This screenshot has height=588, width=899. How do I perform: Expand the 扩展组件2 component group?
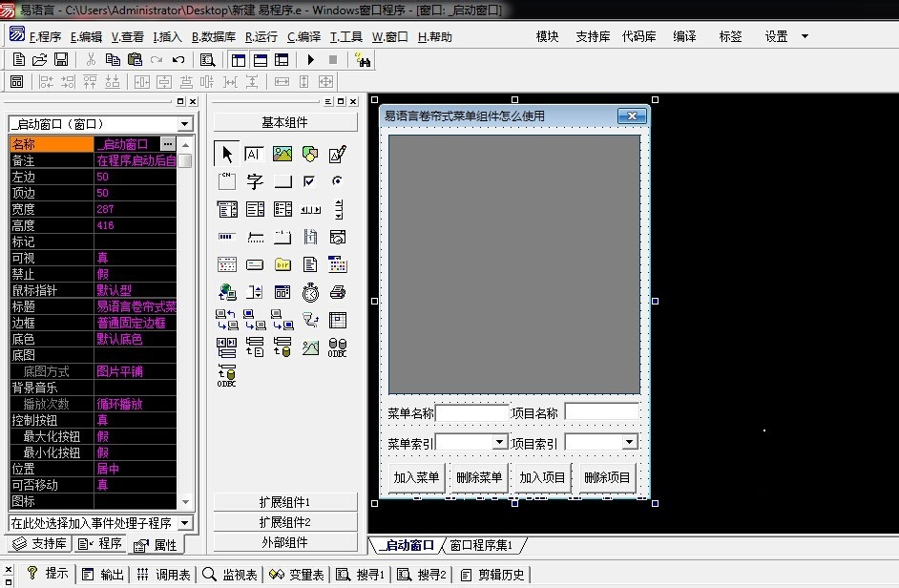[x=285, y=522]
